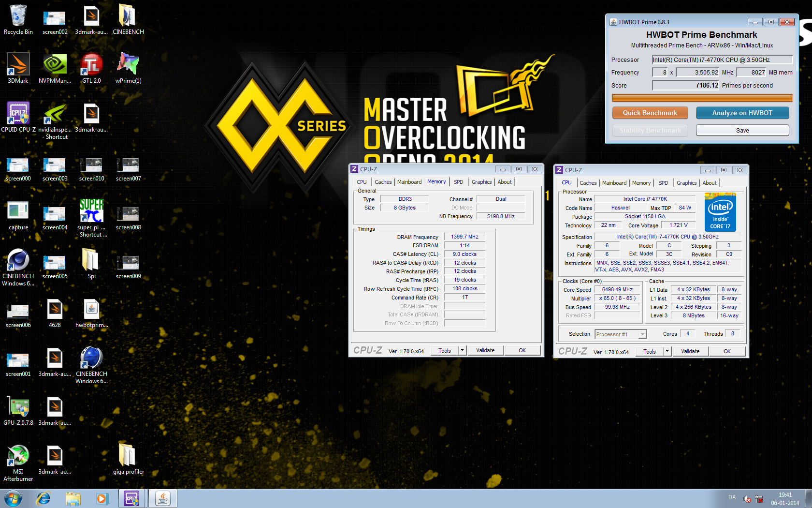Open Graphics tab in left CPU-Z window
Viewport: 812px width, 508px height.
tap(481, 182)
